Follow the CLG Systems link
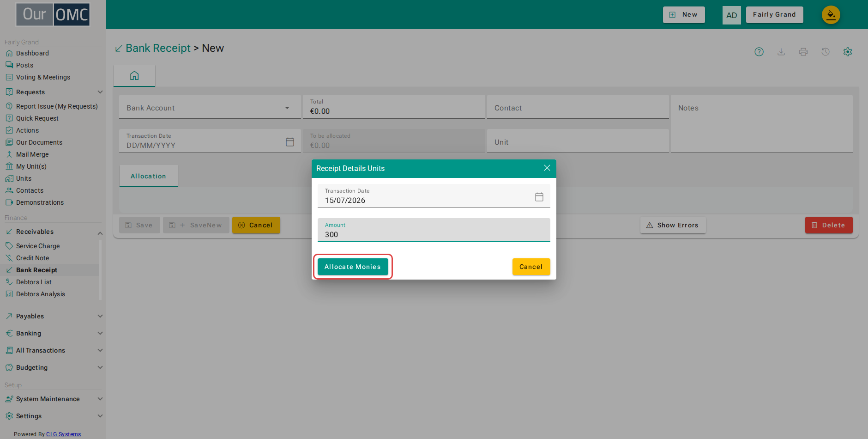The width and height of the screenshot is (868, 439). (63, 434)
